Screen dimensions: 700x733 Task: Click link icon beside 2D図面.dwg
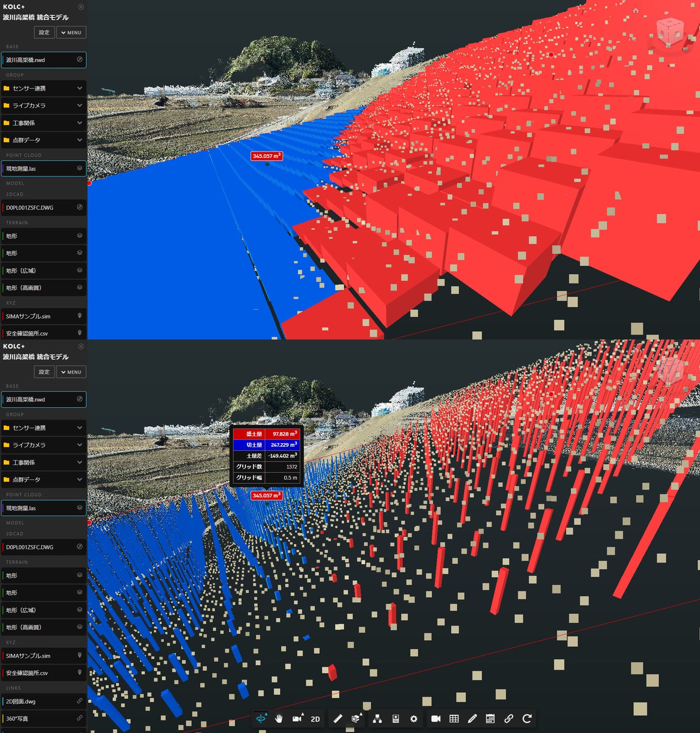[79, 701]
